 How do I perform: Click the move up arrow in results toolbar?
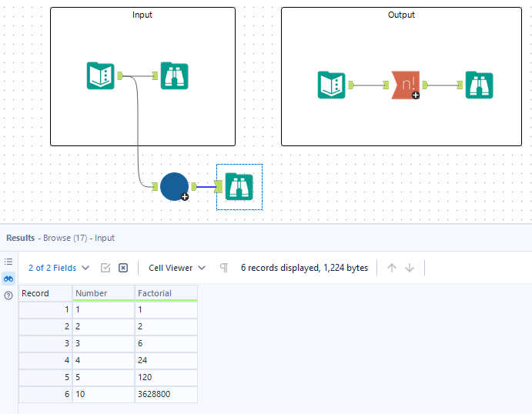click(392, 268)
